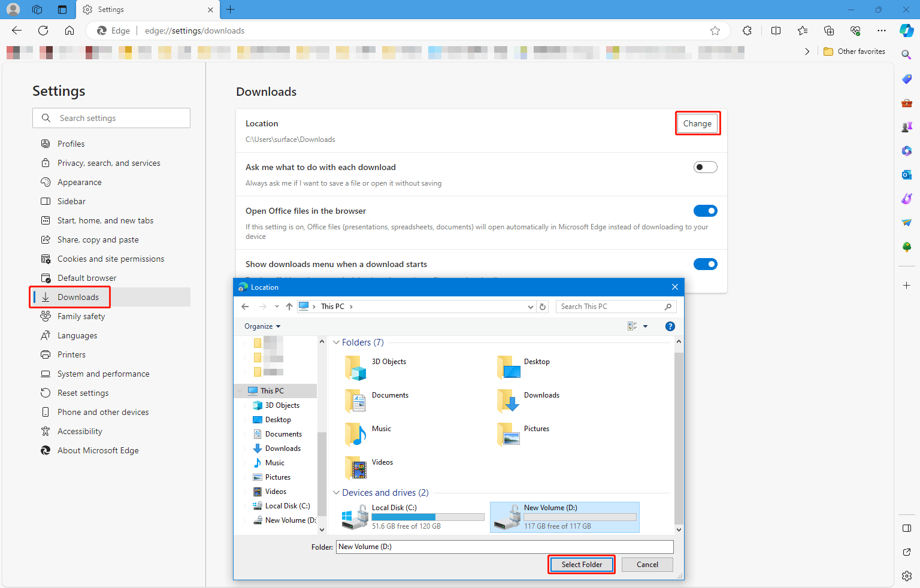
Task: Turn off Open Office files in browser
Action: click(x=705, y=211)
